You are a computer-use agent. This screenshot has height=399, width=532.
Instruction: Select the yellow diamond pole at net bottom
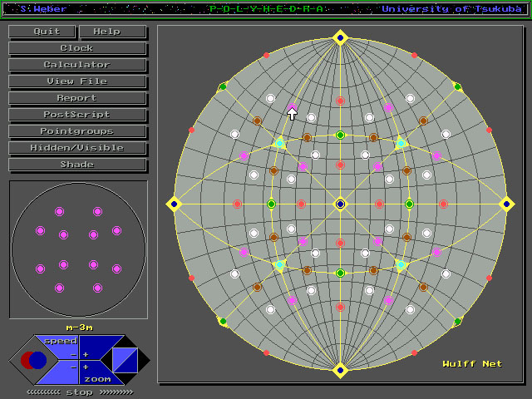point(340,370)
